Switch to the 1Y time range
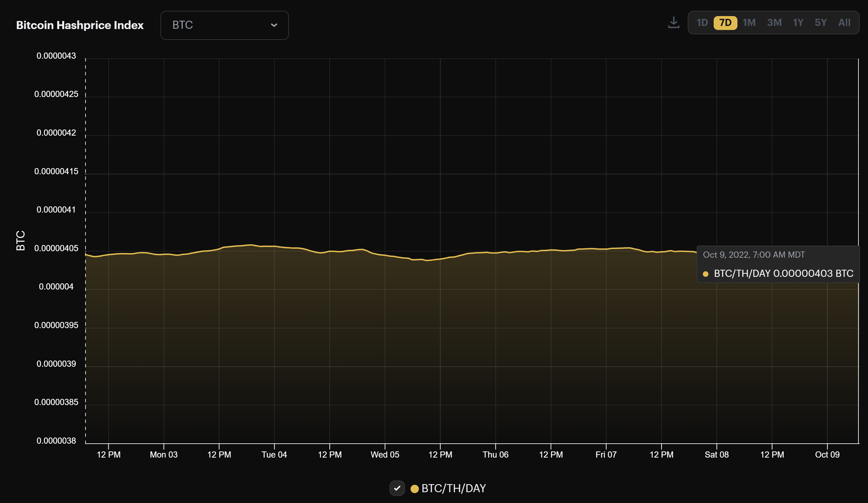This screenshot has width=868, height=503. [798, 23]
